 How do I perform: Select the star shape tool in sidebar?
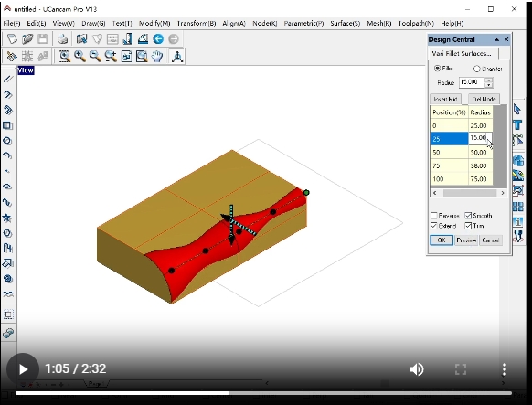[7, 218]
